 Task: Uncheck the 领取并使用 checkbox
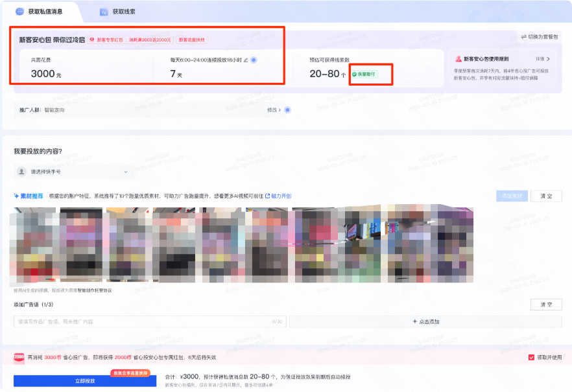531,358
